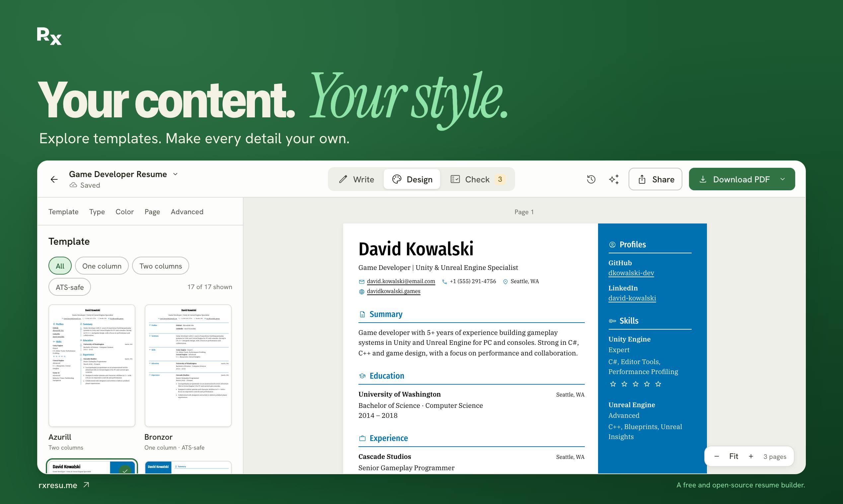Open the dkowalski-dev GitHub link
Screen dimensions: 843x504
(x=631, y=273)
